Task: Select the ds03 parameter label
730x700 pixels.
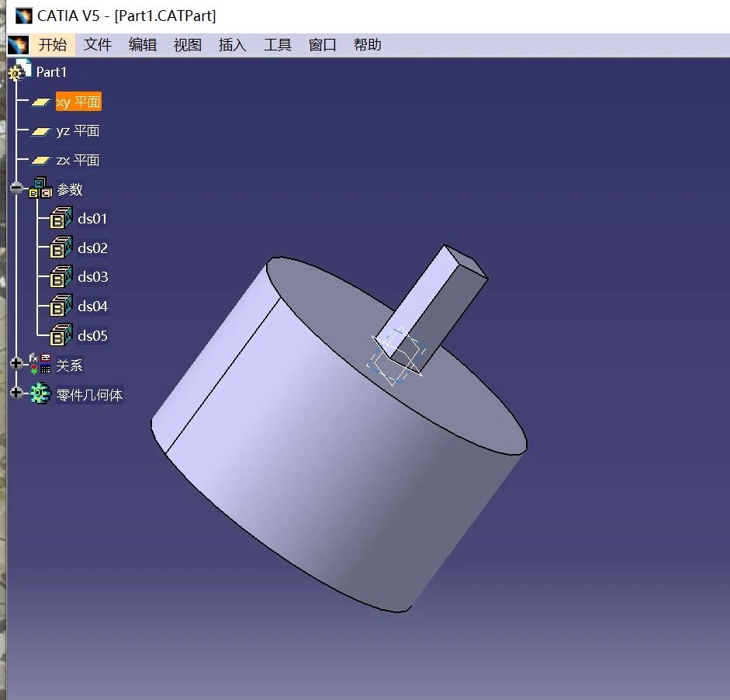Action: point(92,277)
